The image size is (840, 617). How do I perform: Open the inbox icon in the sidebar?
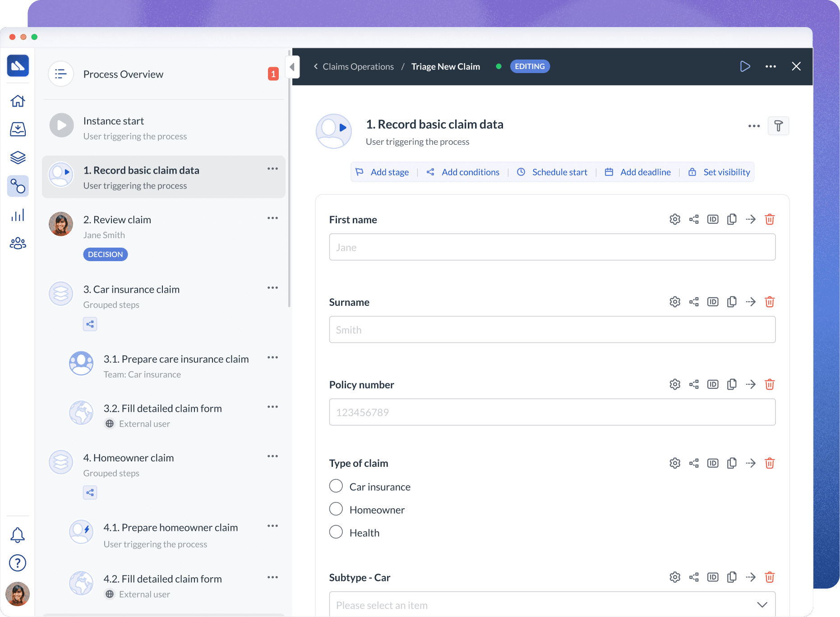pyautogui.click(x=18, y=129)
